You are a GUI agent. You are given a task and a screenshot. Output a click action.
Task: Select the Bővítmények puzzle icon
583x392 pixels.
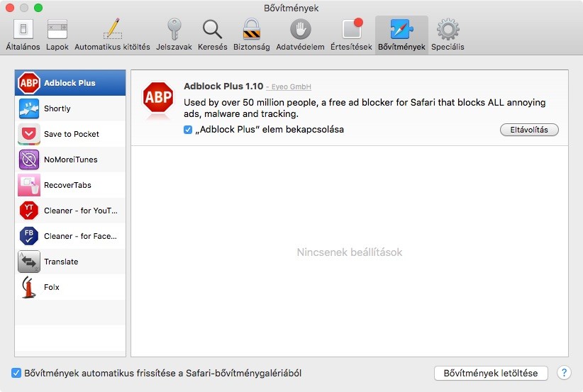click(401, 29)
